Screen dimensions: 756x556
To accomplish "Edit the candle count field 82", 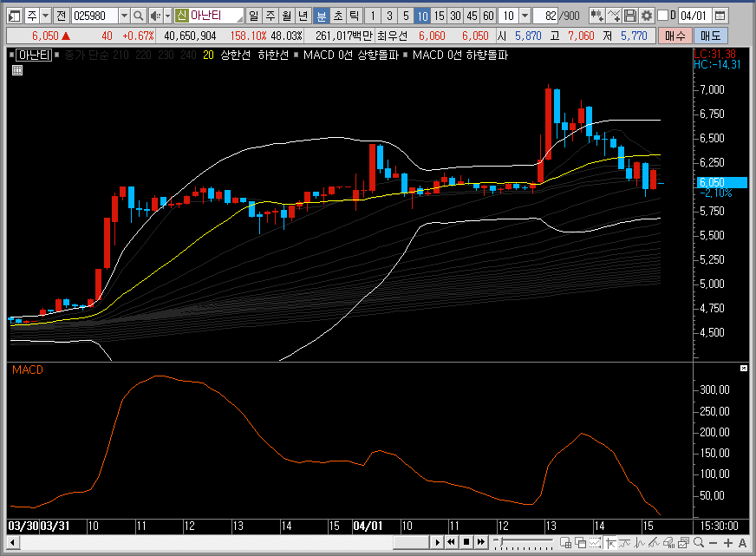I will (544, 16).
